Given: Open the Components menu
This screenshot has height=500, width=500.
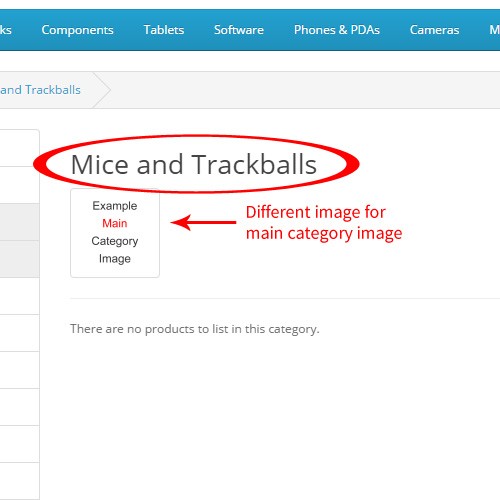Looking at the screenshot, I should click(x=77, y=30).
